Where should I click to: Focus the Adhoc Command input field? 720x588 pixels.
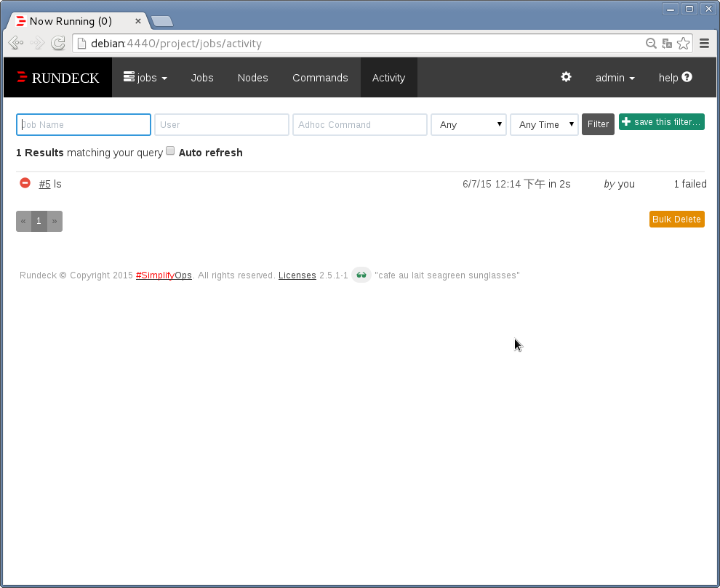[360, 124]
